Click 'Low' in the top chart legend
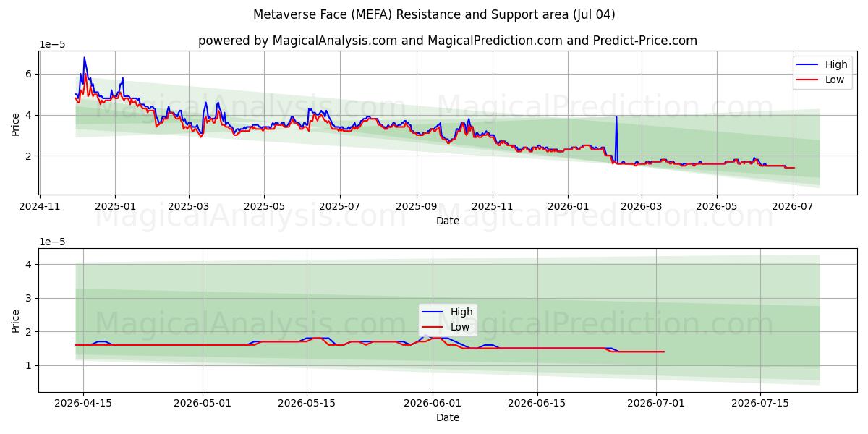The width and height of the screenshot is (868, 434). [x=835, y=80]
